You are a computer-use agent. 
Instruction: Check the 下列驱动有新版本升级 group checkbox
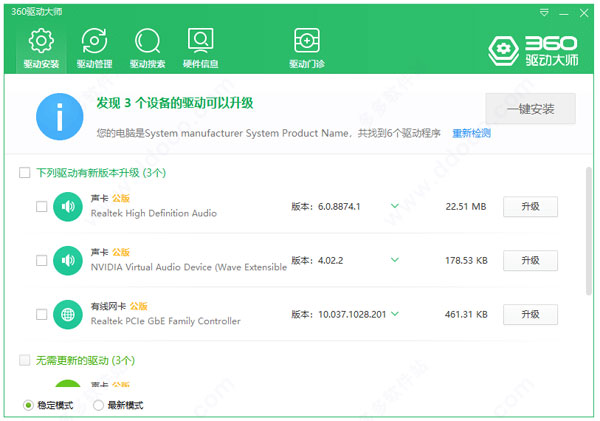click(x=24, y=173)
